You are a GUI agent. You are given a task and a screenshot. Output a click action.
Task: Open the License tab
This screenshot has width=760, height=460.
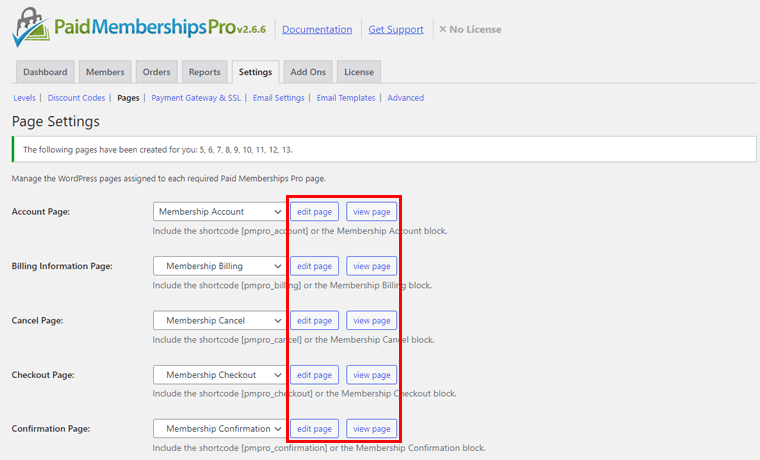pyautogui.click(x=359, y=72)
